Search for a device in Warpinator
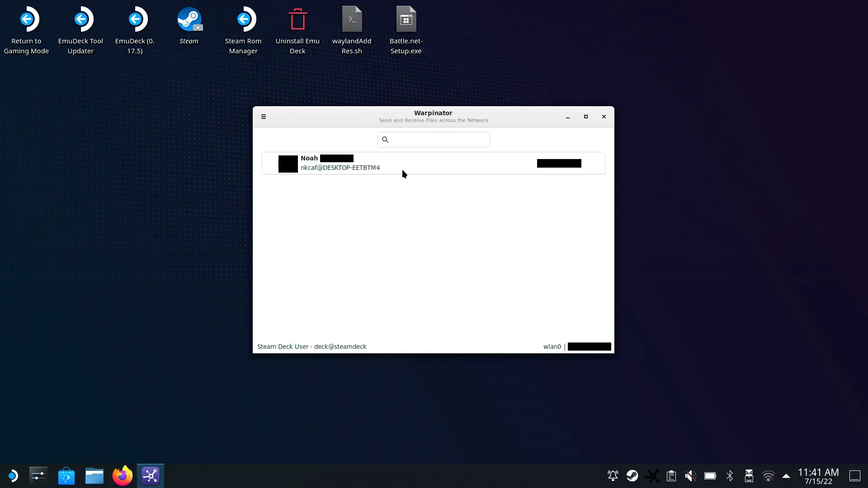Viewport: 868px width, 488px height. coord(434,140)
